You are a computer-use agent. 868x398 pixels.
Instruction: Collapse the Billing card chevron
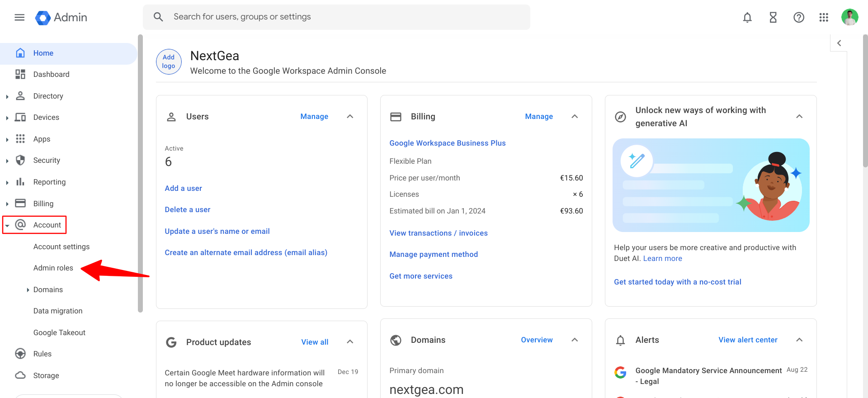pyautogui.click(x=575, y=116)
